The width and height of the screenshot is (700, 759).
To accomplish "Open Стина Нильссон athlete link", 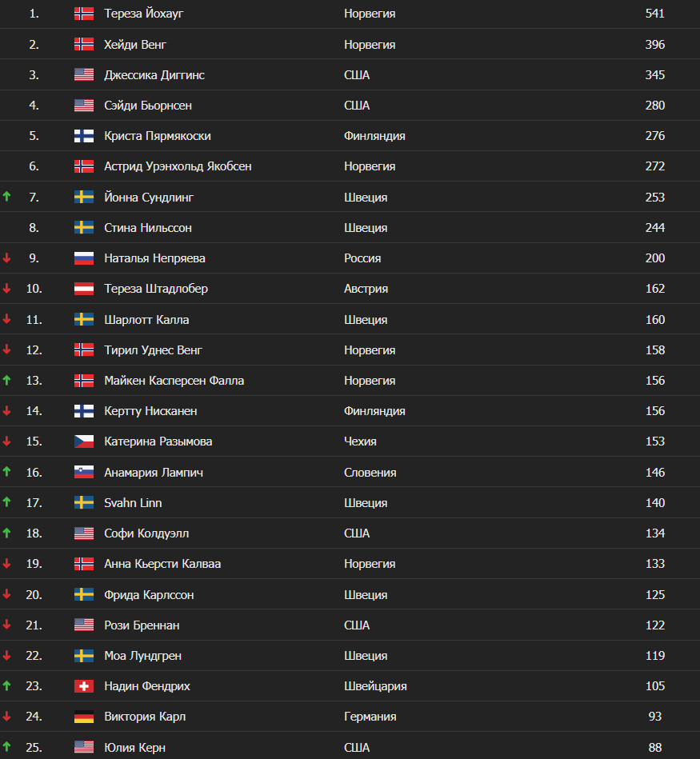I will pos(148,228).
